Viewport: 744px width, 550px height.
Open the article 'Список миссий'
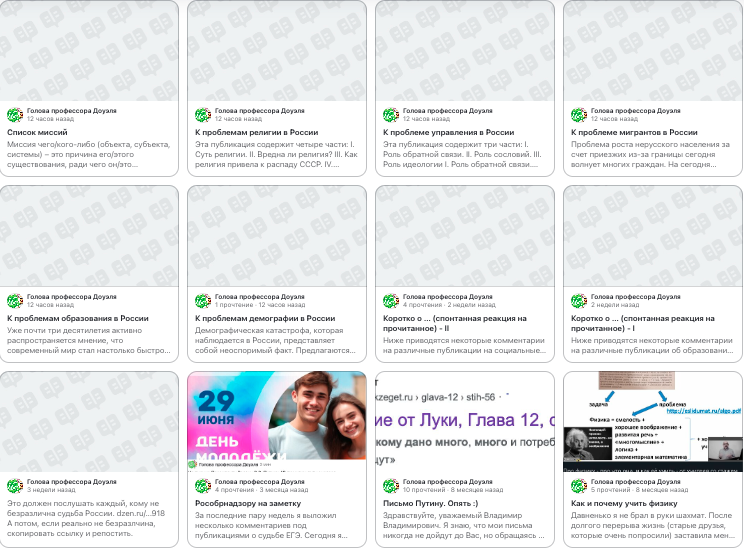pos(37,132)
